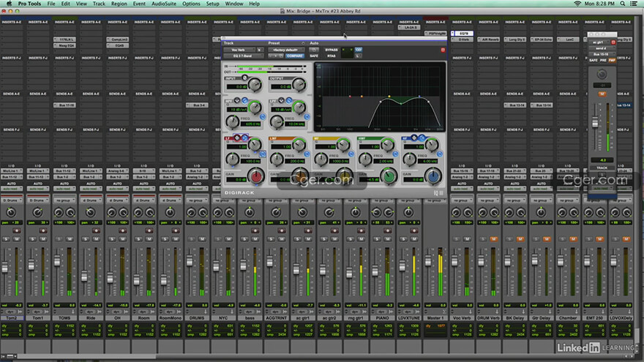Record-enable the PIANO track
Image resolution: width=644 pixels, height=362 pixels.
(x=387, y=230)
